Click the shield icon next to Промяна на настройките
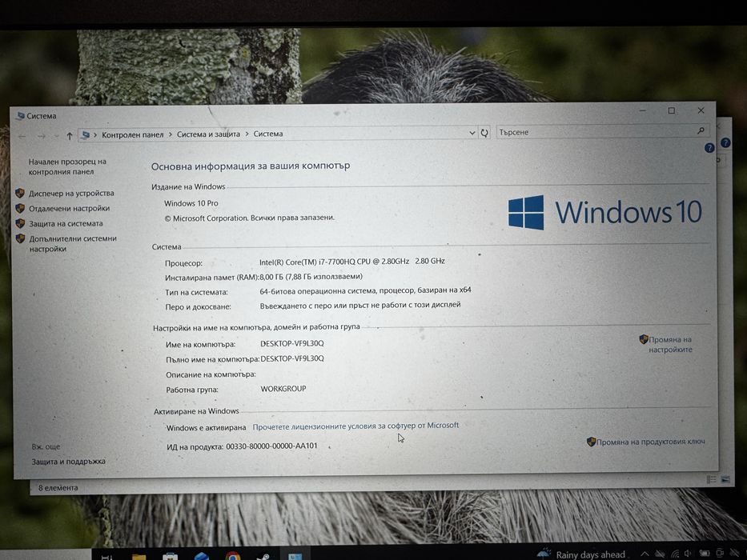 [x=644, y=339]
